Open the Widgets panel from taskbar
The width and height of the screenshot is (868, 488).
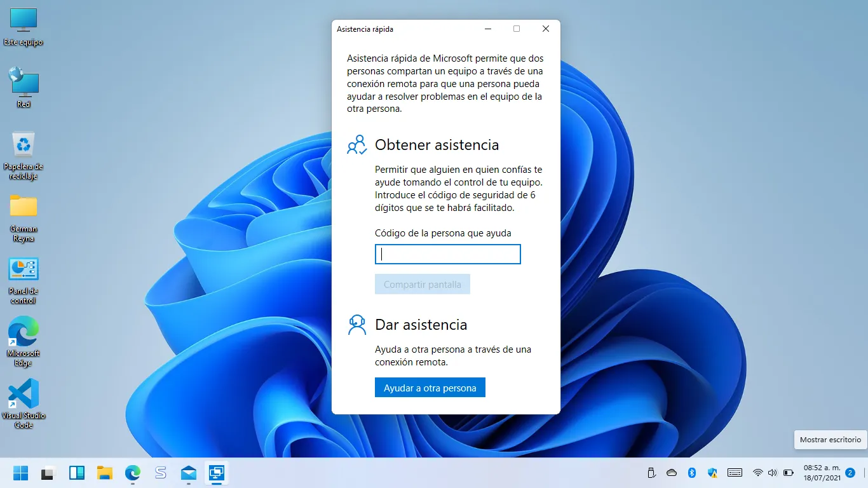tap(77, 473)
